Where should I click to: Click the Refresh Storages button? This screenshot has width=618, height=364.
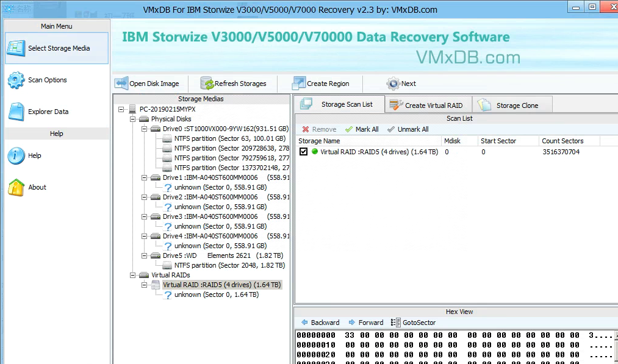[x=234, y=84]
